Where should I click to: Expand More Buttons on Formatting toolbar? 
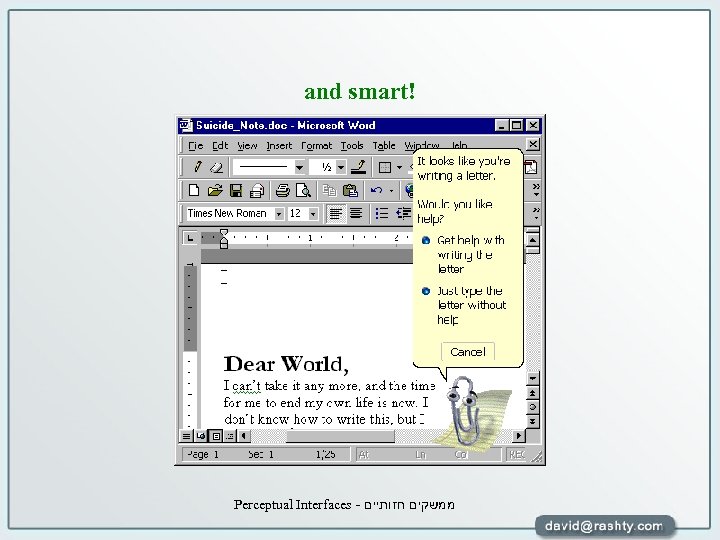coord(535,213)
